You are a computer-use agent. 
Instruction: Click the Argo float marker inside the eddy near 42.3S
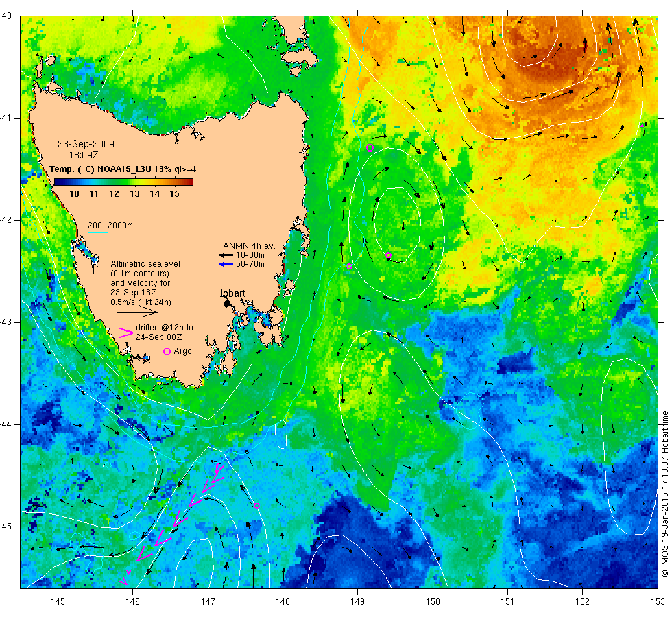(388, 256)
